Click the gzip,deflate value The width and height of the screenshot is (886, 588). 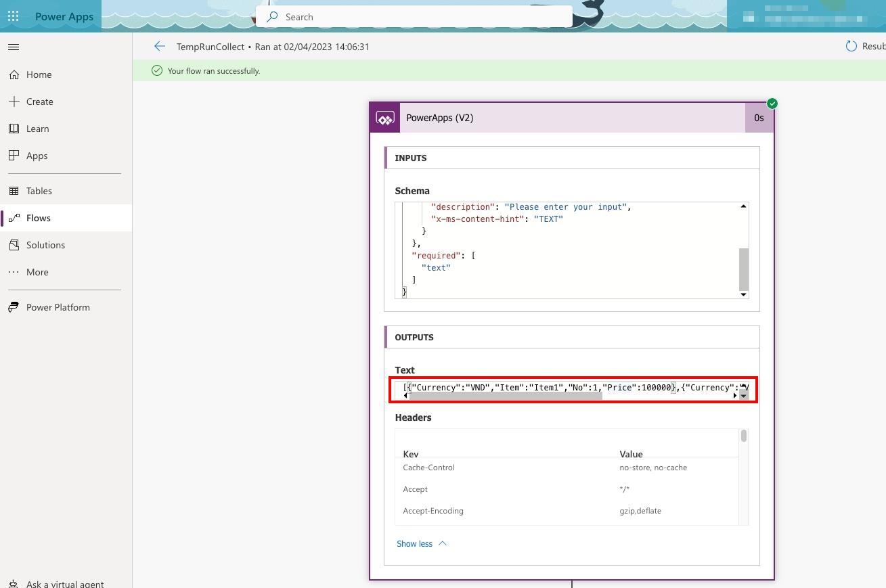pos(640,511)
